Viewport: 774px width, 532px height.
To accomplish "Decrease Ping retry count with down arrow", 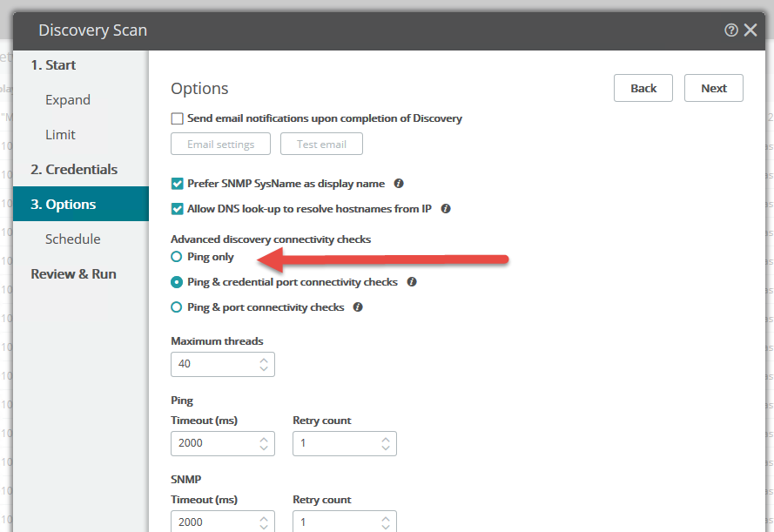I will (x=386, y=448).
